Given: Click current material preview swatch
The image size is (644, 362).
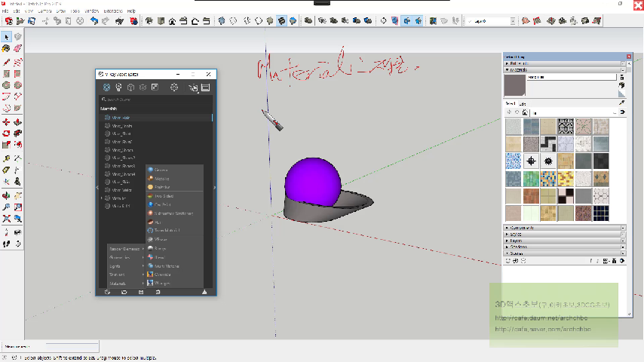Looking at the screenshot, I should [514, 85].
